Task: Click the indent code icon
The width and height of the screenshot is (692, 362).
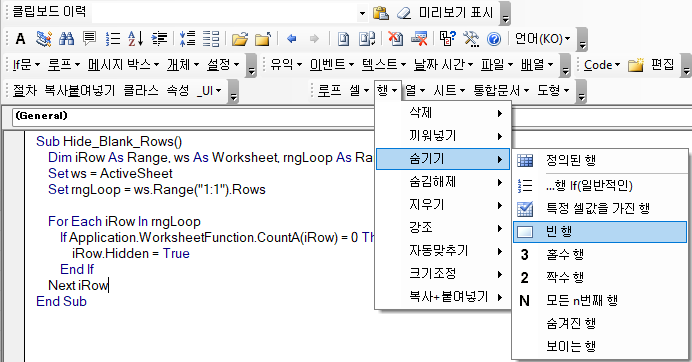Action: [x=159, y=39]
